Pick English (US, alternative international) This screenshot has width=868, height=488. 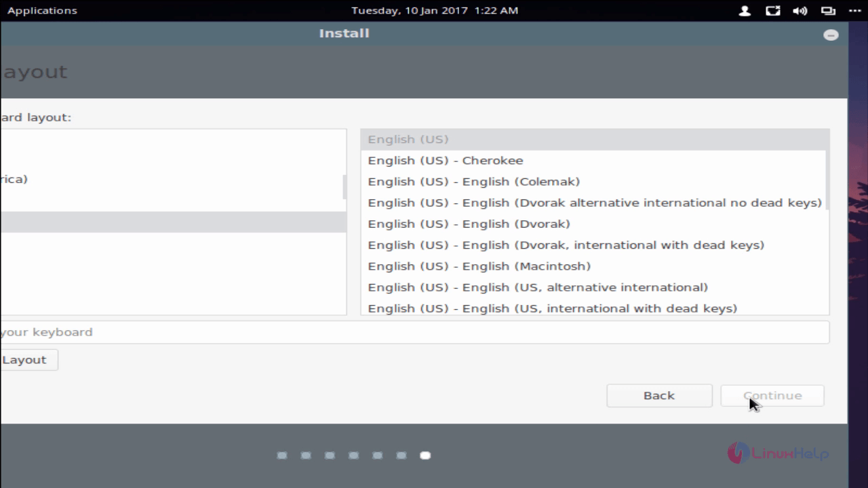pos(593,287)
